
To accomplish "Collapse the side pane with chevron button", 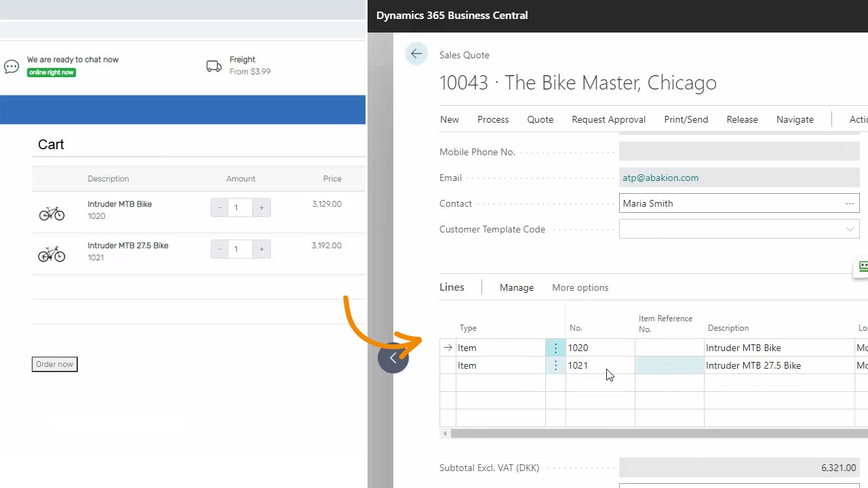I will 393,358.
